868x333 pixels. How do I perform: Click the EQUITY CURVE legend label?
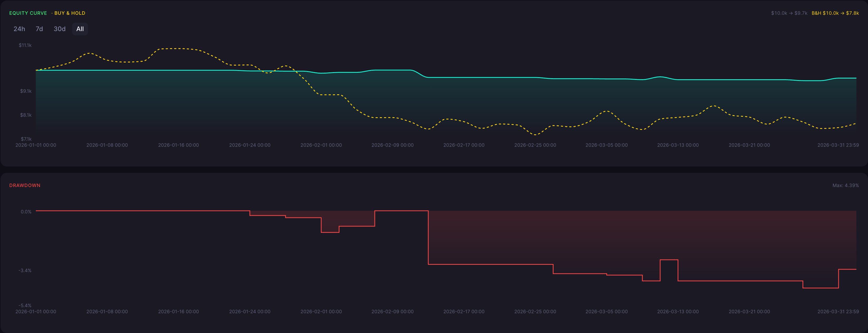[28, 13]
